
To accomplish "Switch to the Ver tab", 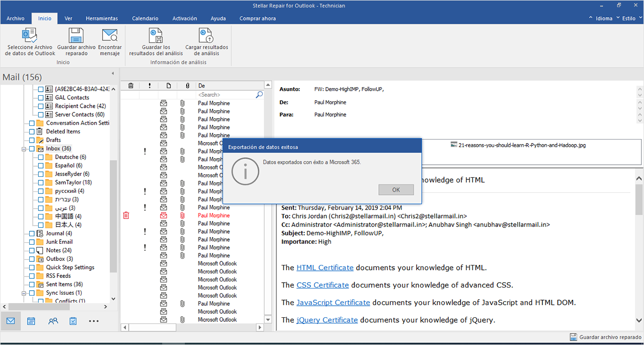I will 68,18.
